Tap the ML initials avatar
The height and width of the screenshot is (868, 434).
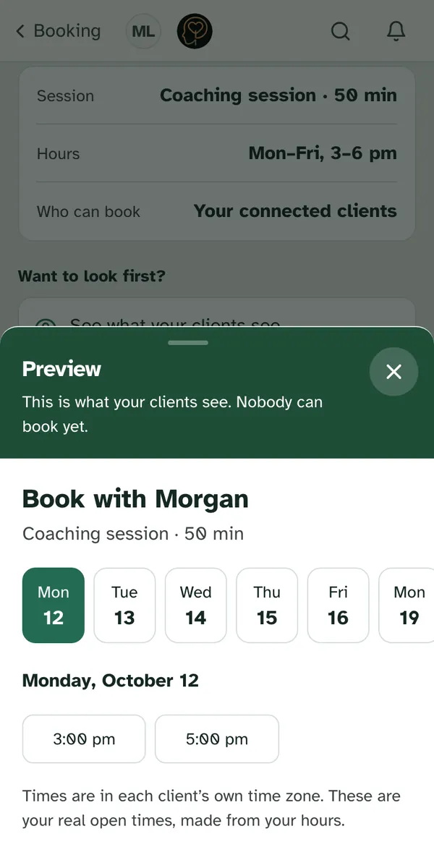[143, 32]
